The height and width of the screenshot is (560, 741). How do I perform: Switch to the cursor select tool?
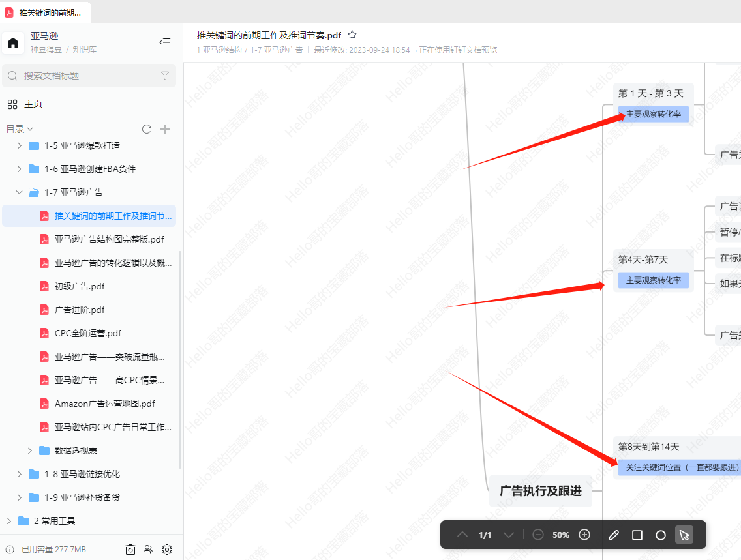684,535
